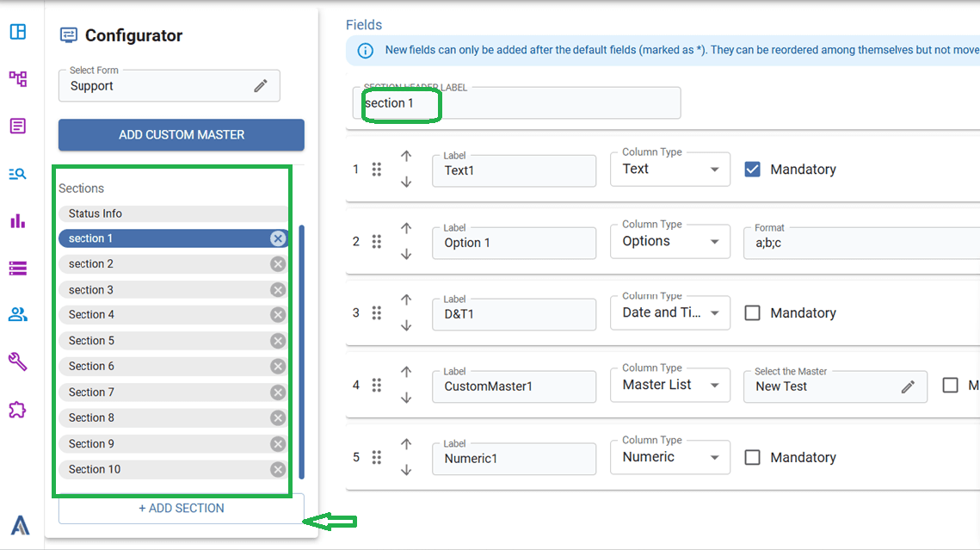Remove Section 9 with its X icon
This screenshot has height=550, width=980.
(x=278, y=444)
